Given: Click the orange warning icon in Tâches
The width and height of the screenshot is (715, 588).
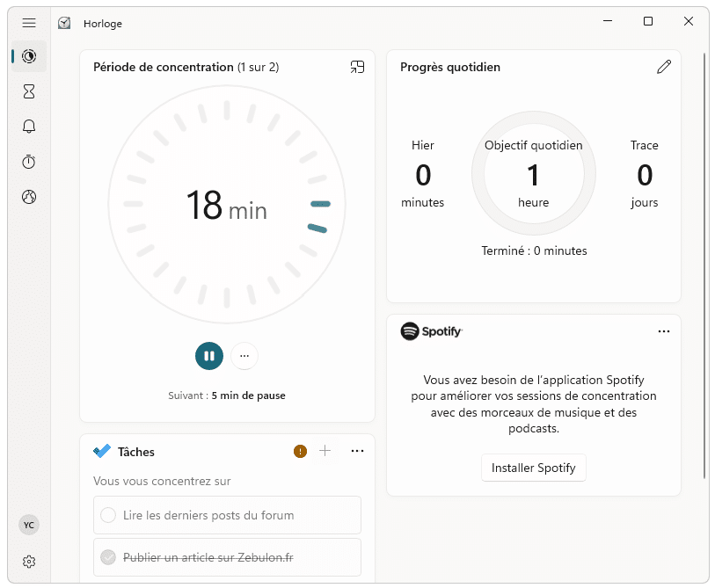Looking at the screenshot, I should point(300,451).
